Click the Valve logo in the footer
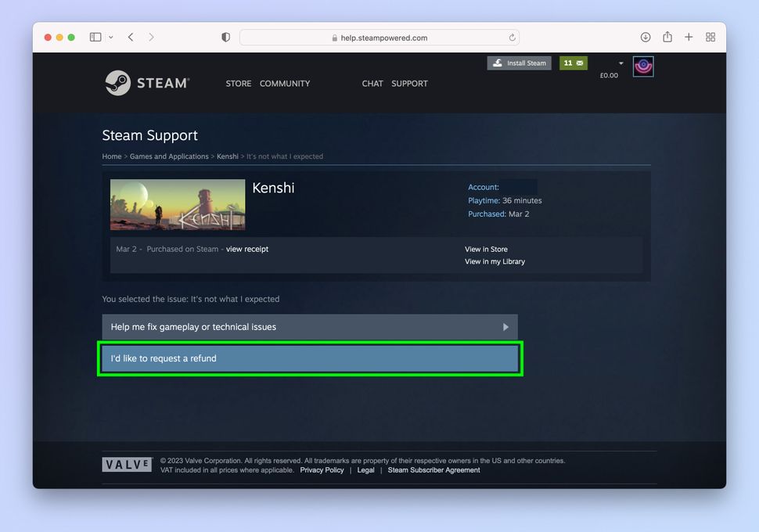759x532 pixels. pos(126,463)
